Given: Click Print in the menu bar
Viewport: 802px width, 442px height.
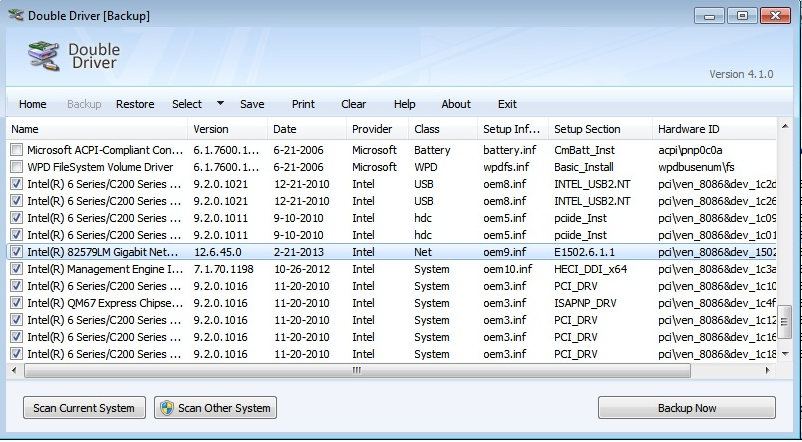Looking at the screenshot, I should (303, 104).
